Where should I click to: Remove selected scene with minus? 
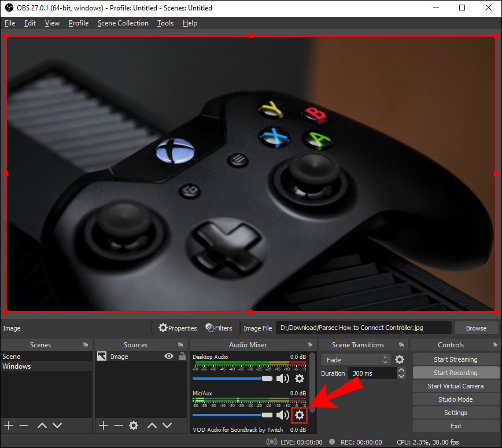pyautogui.click(x=24, y=425)
